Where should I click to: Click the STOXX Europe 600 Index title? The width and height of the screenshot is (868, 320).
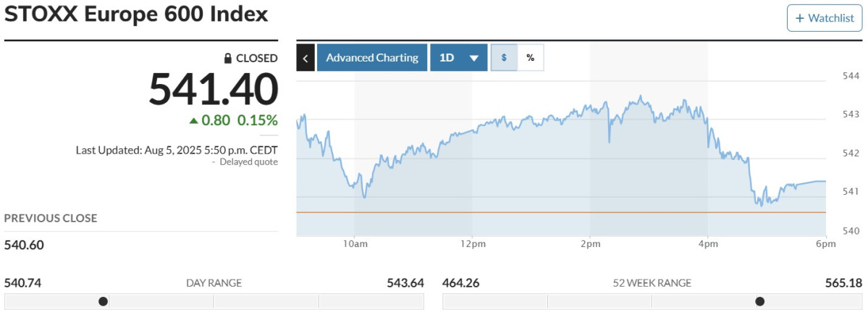pos(136,14)
